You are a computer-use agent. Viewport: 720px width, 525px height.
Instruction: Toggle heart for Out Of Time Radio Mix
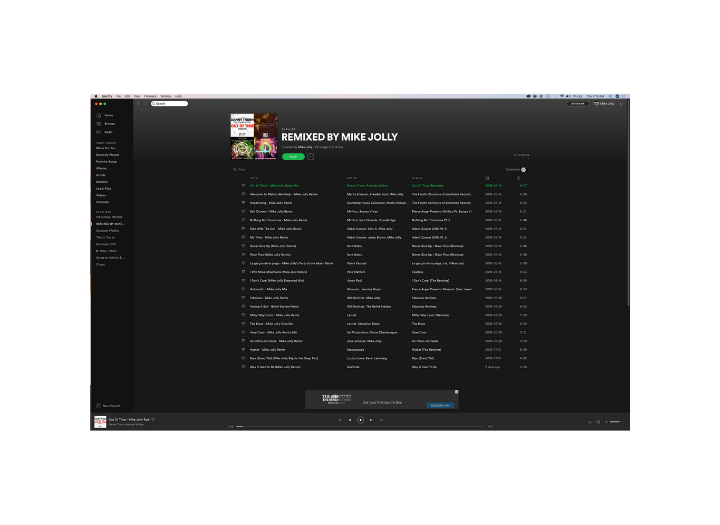(243, 186)
